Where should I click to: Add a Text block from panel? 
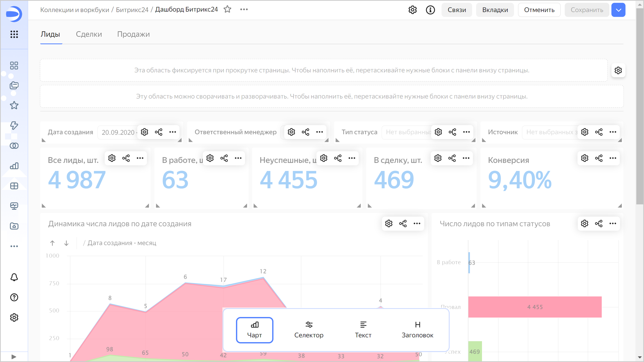pos(363,330)
